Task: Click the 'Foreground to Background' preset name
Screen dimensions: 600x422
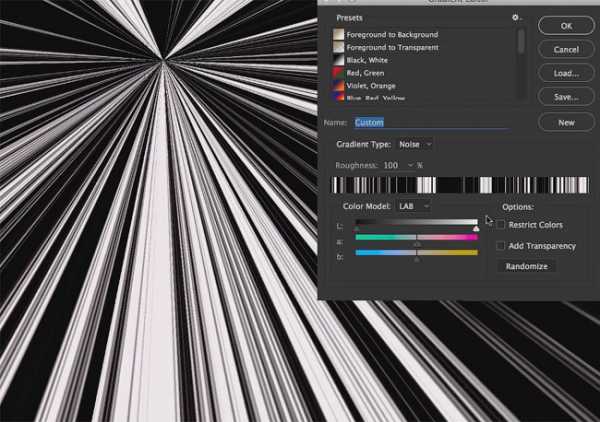Action: (x=392, y=34)
